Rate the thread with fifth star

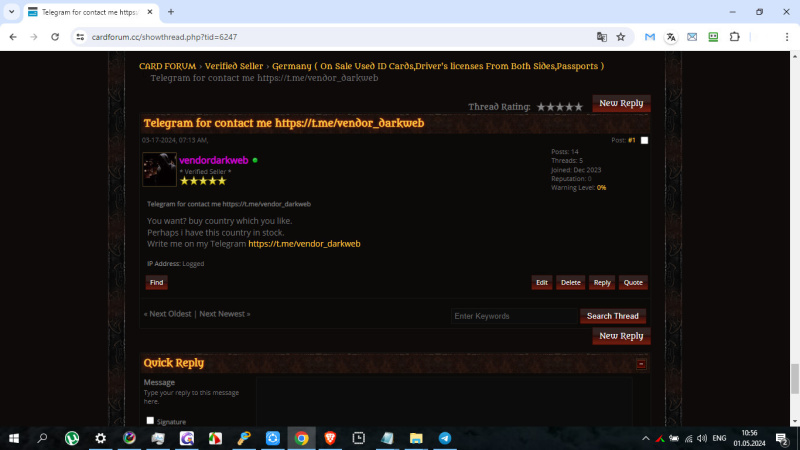(x=578, y=107)
